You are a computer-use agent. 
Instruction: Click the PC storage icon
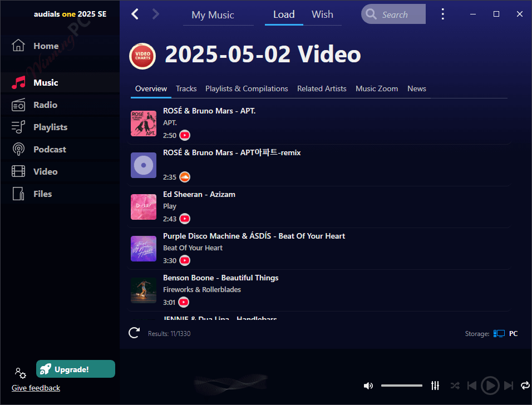(499, 333)
